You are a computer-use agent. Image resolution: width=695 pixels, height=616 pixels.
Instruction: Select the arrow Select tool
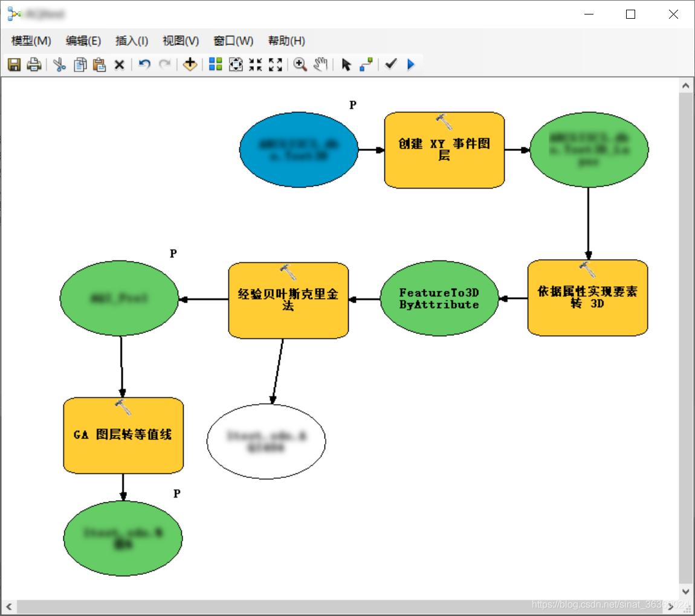tap(346, 64)
